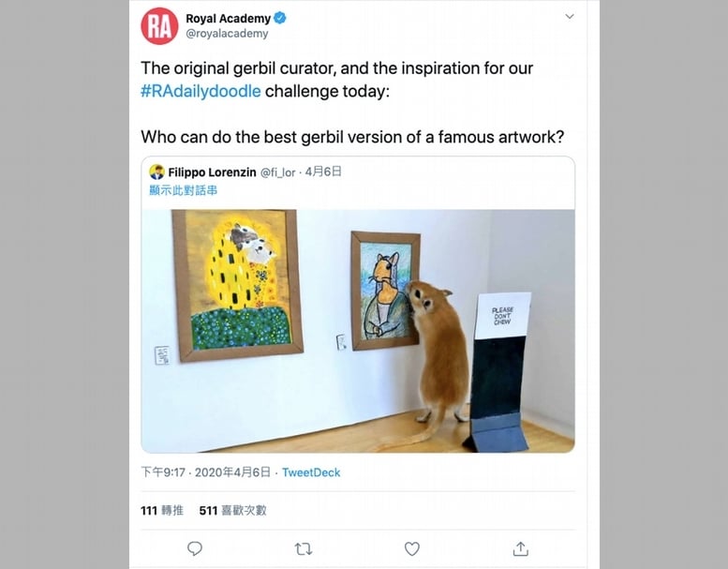Click the retweet arrows icon

coord(304,549)
